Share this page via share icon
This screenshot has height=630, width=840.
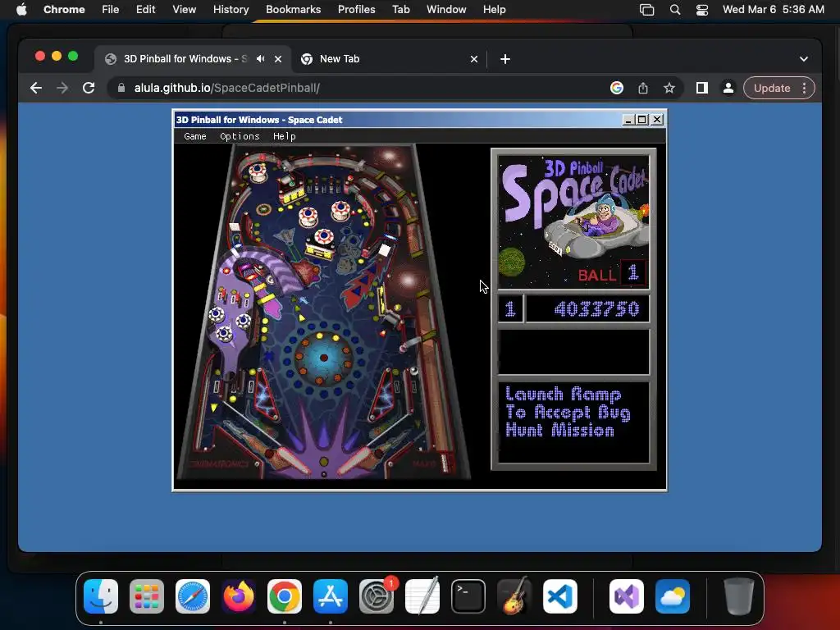click(x=643, y=88)
